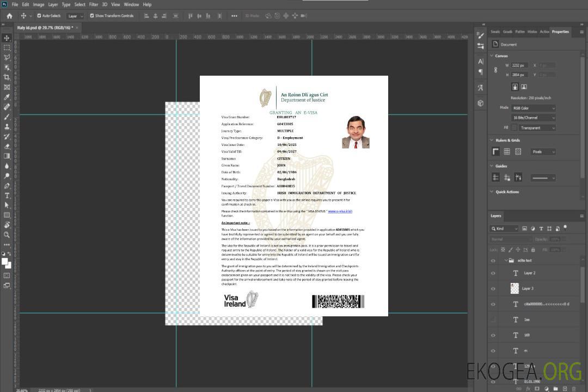Select the Eraser tool
588x392 pixels.
point(7,146)
